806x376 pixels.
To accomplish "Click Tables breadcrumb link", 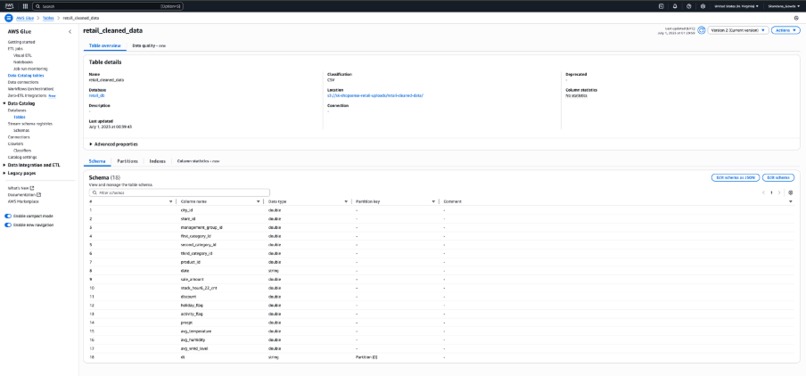I will coord(48,18).
